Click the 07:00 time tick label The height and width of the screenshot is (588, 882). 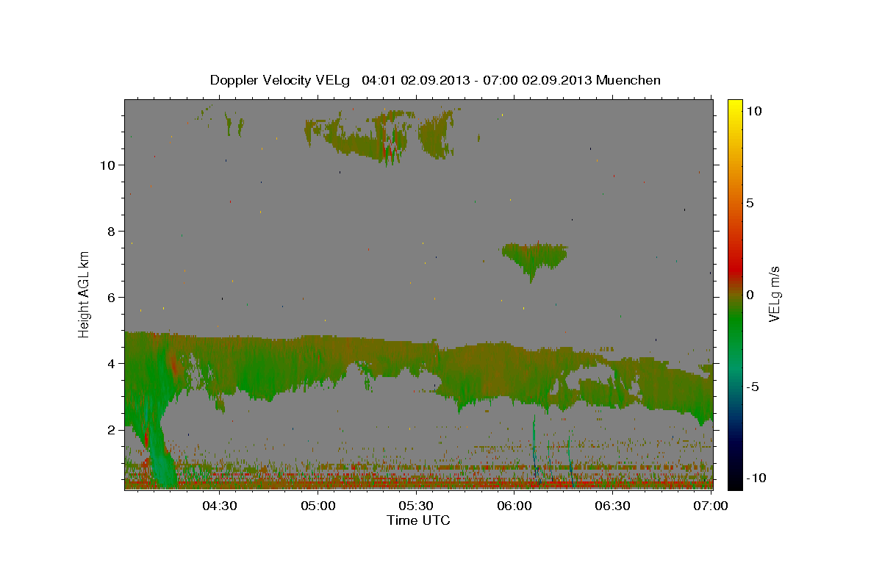coord(710,506)
